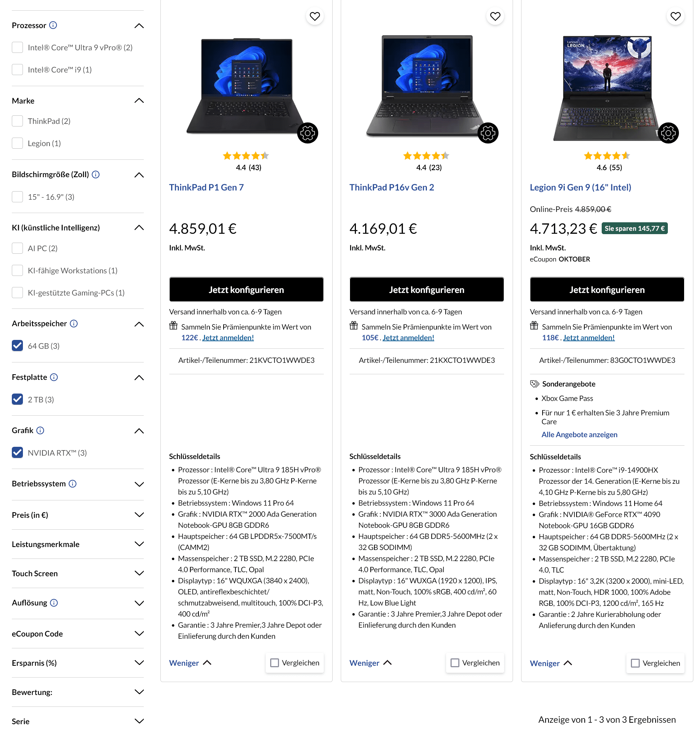Uncheck the 64 GB memory filter
700x729 pixels.
(17, 346)
